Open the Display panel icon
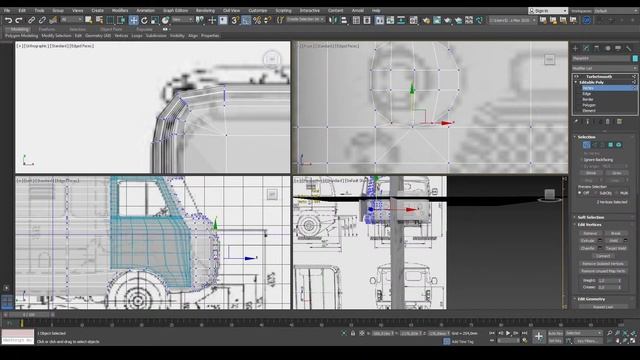 [618, 48]
